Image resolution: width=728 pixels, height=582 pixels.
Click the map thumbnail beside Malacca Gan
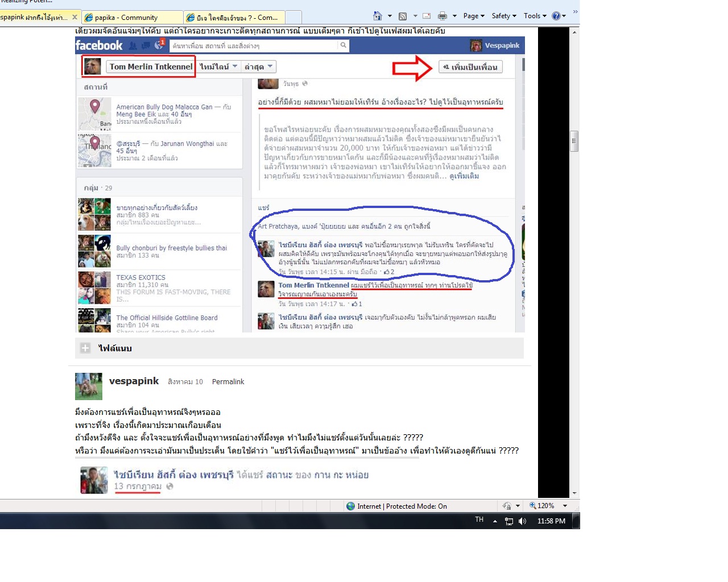(95, 114)
